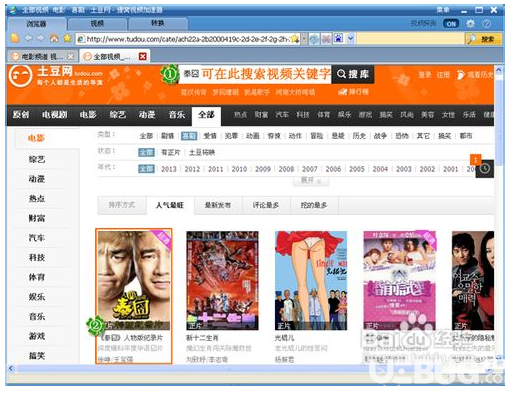Select 动漫 in the left sidebar
Viewport: 518px width, 393px height.
[37, 179]
